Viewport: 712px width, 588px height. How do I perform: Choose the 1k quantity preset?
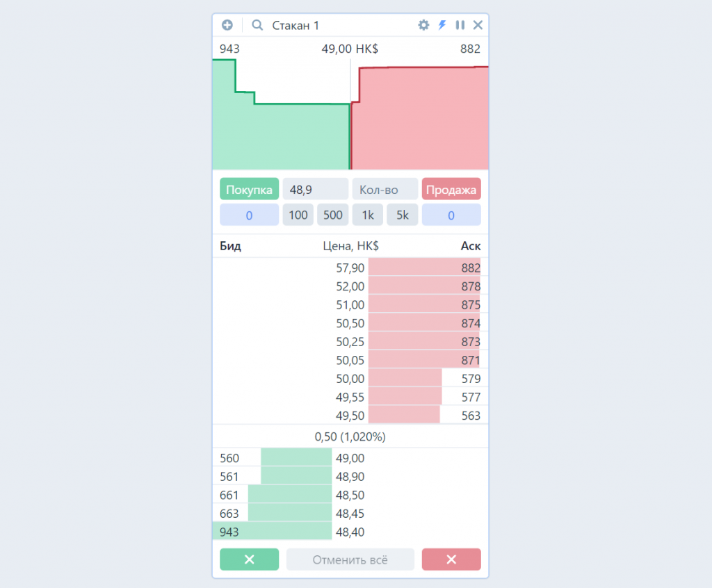tap(367, 215)
